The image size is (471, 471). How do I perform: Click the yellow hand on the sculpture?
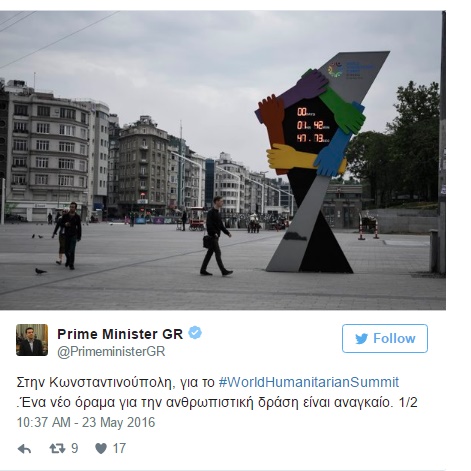click(x=291, y=157)
